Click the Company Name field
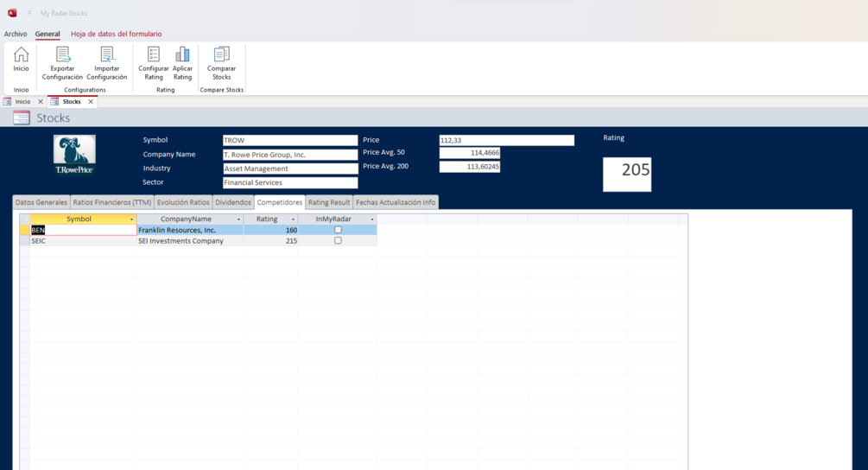Image resolution: width=868 pixels, height=470 pixels. point(290,155)
